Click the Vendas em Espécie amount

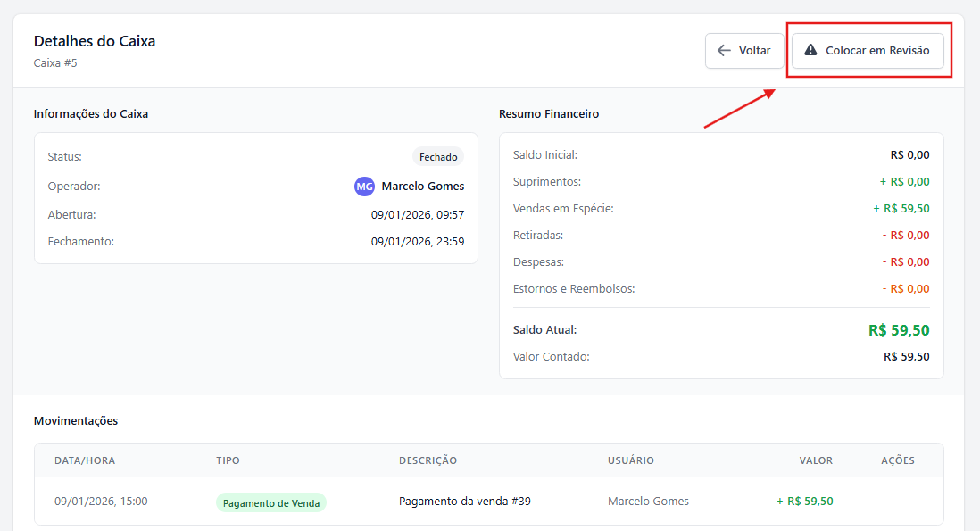coord(901,209)
